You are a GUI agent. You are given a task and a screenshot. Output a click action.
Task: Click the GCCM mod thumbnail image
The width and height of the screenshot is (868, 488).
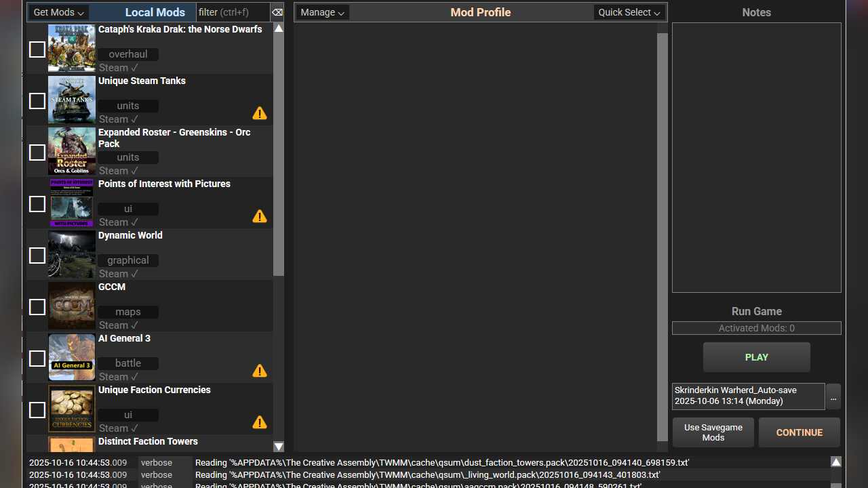coord(71,306)
